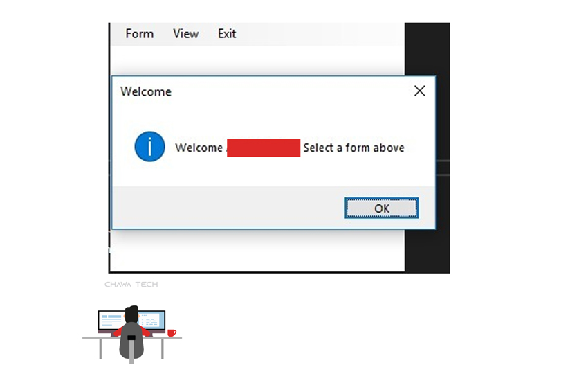
Task: Click the right monitor in the illustration
Action: [152, 321]
